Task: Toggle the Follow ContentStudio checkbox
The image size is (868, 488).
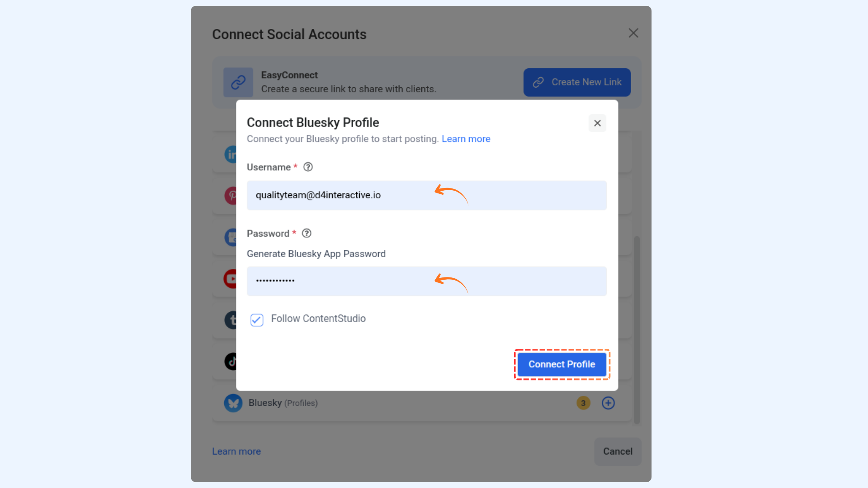Action: point(257,320)
